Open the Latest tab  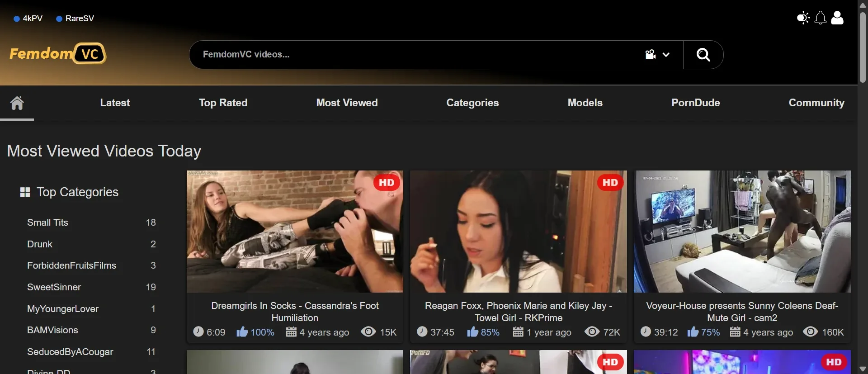(x=115, y=103)
